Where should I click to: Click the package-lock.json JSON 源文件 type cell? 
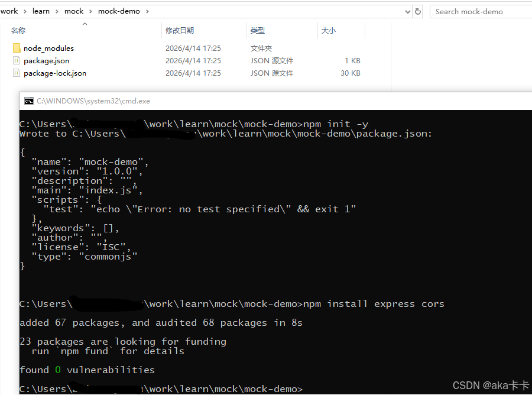272,73
